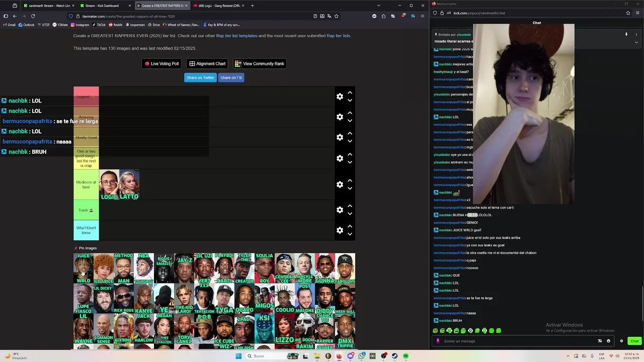The width and height of the screenshot is (644, 362).
Task: Move Mediocre at best row up
Action: [x=350, y=180]
